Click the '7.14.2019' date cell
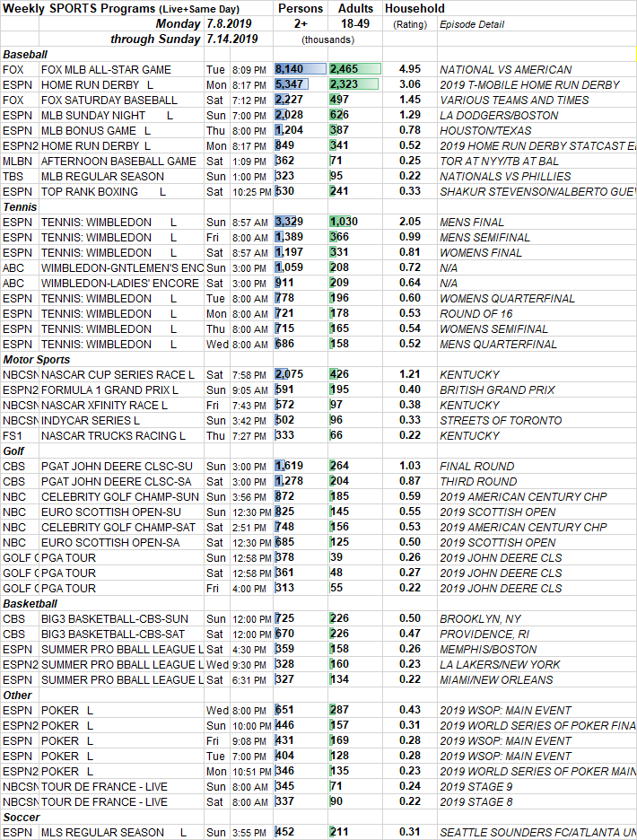 (232, 39)
